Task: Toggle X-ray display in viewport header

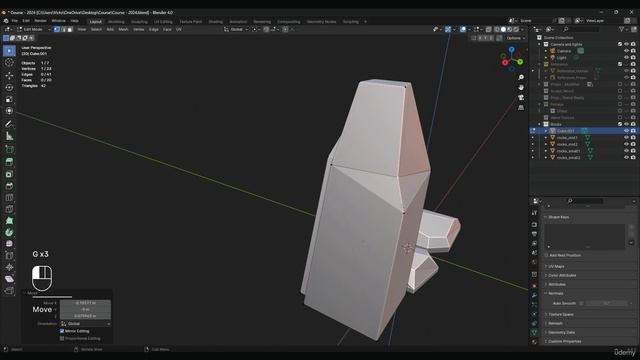Action: [x=489, y=29]
